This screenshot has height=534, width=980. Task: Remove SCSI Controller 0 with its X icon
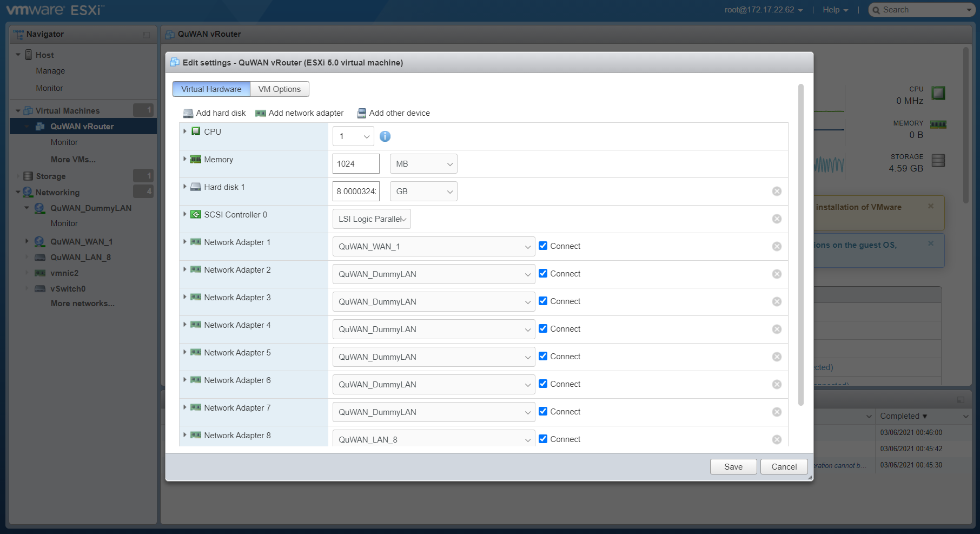(x=777, y=219)
